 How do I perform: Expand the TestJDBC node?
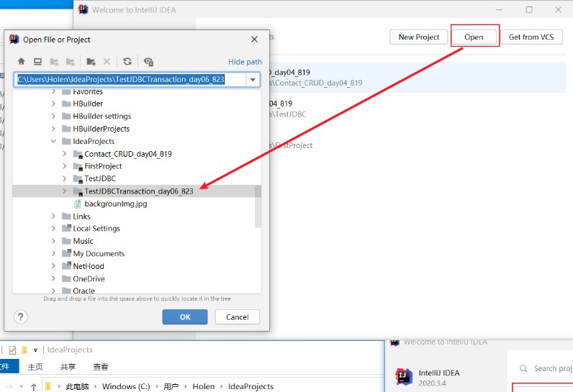(x=65, y=178)
